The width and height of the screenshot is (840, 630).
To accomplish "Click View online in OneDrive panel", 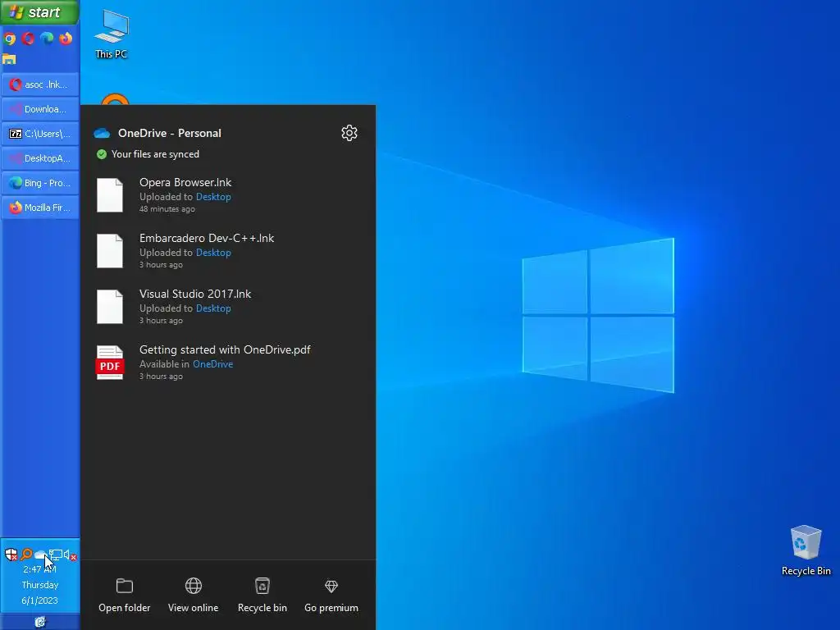I will (194, 596).
